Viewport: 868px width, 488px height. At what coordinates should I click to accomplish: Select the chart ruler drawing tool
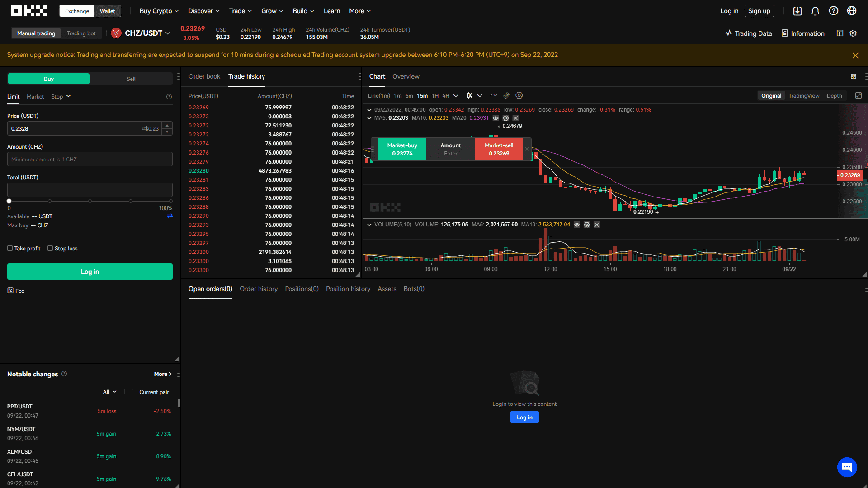click(506, 95)
